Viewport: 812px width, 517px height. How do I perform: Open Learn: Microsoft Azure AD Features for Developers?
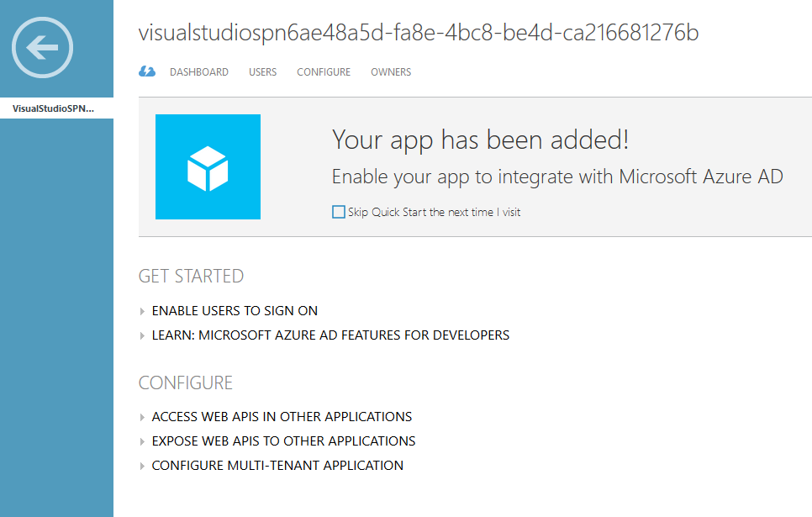pos(330,335)
